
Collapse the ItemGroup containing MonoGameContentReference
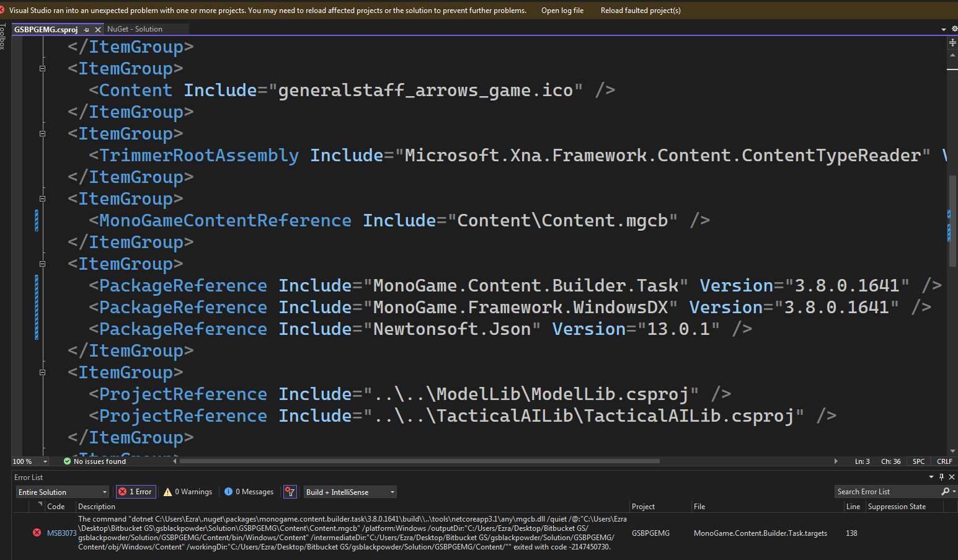[x=42, y=199]
